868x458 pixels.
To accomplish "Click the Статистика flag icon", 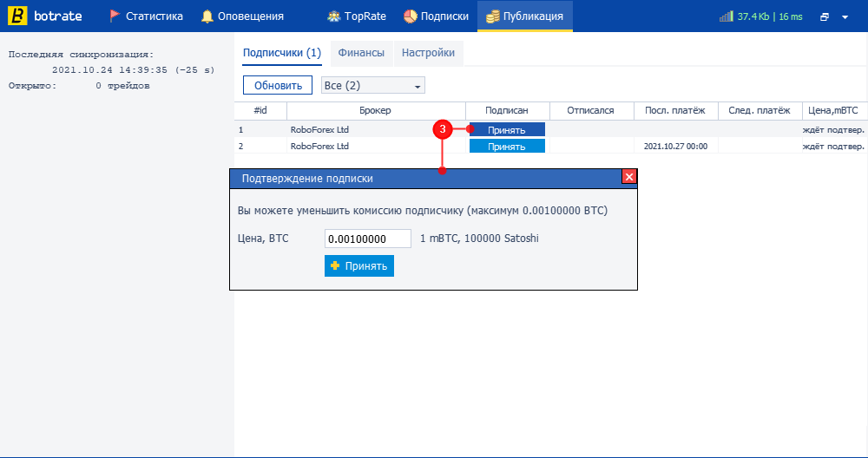I will 115,16.
